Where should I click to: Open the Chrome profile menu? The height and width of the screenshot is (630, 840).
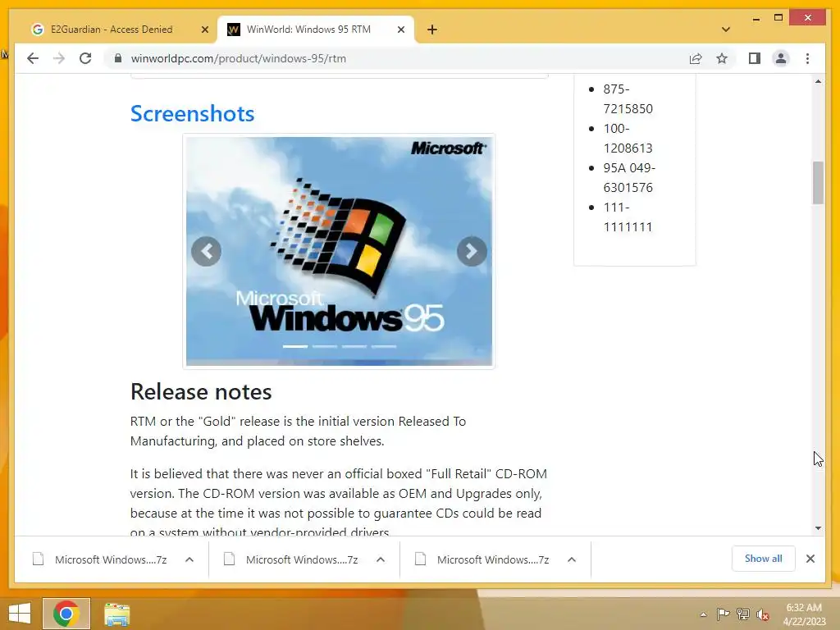click(781, 58)
